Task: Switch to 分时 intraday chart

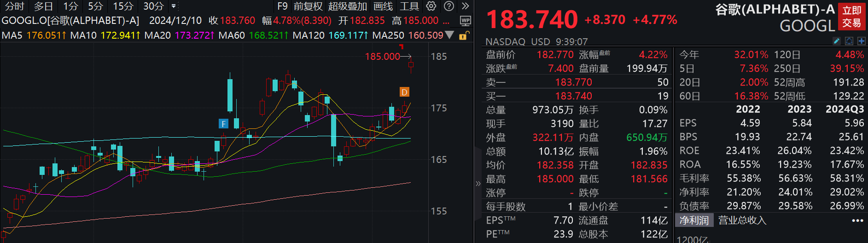Action: tap(14, 6)
